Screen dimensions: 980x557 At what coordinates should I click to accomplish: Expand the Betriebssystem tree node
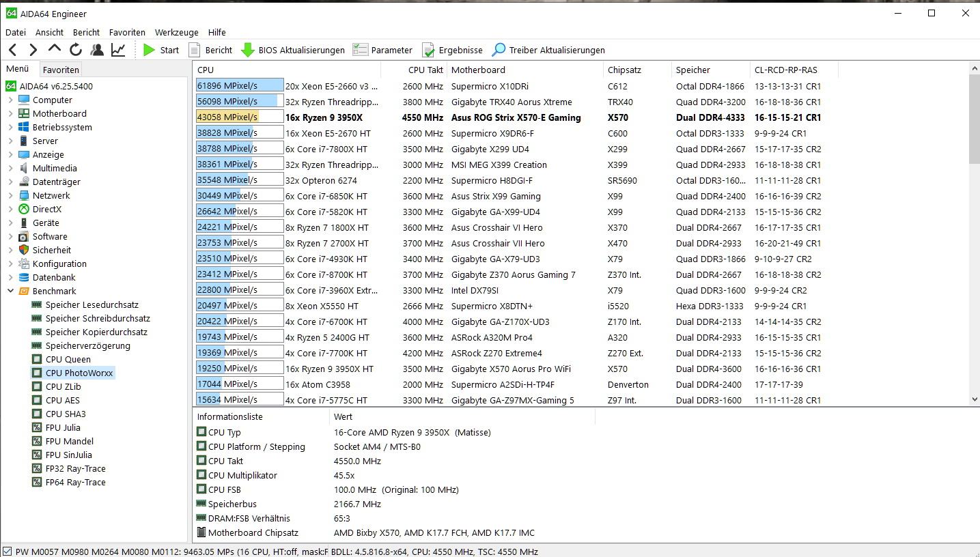click(x=10, y=127)
